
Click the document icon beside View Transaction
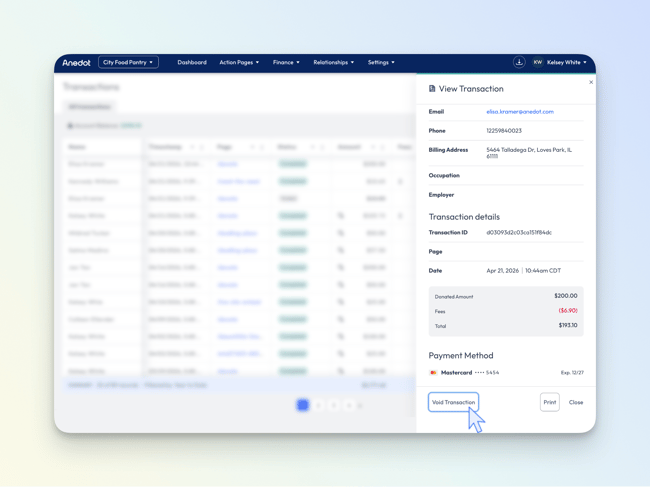[432, 89]
